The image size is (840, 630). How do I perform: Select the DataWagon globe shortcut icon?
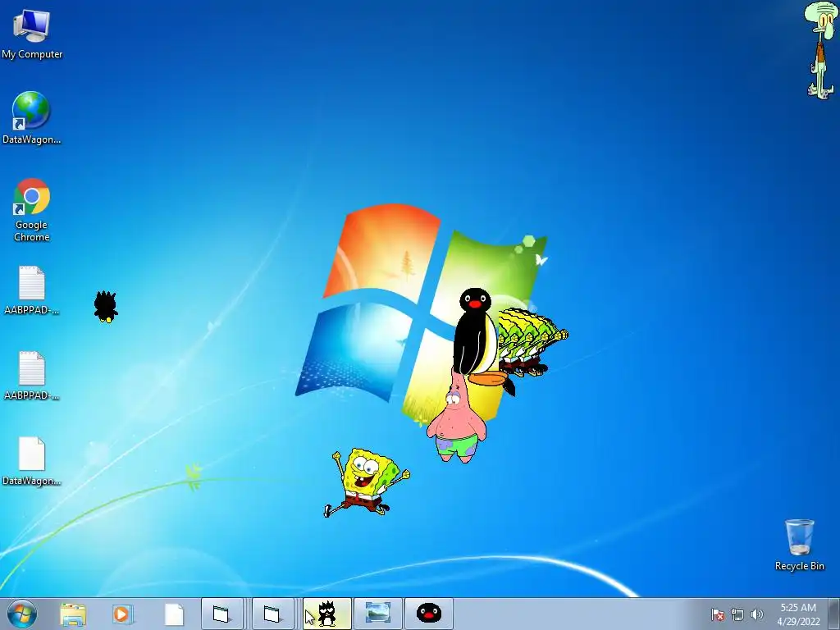click(31, 118)
